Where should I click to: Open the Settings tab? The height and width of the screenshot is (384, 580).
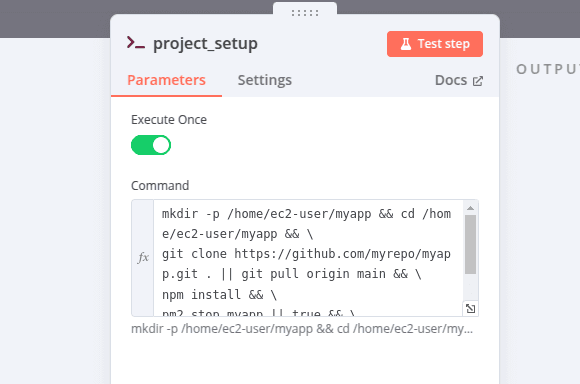coord(264,80)
